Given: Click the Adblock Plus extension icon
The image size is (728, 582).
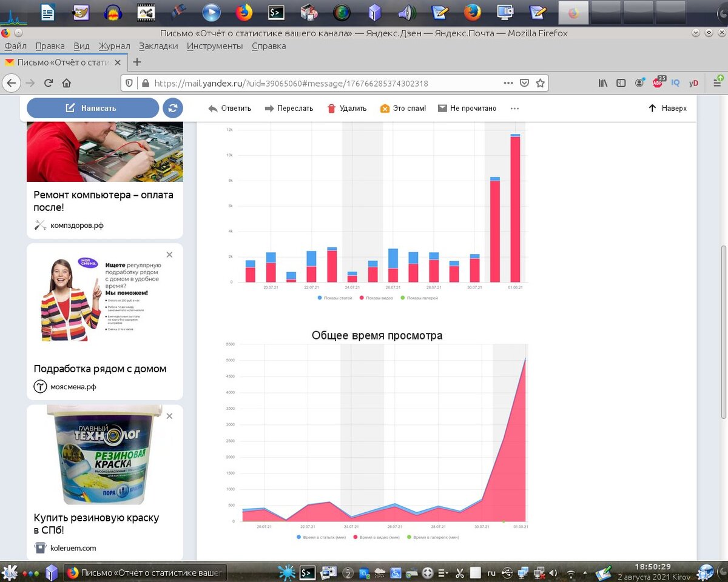Looking at the screenshot, I should [x=658, y=83].
